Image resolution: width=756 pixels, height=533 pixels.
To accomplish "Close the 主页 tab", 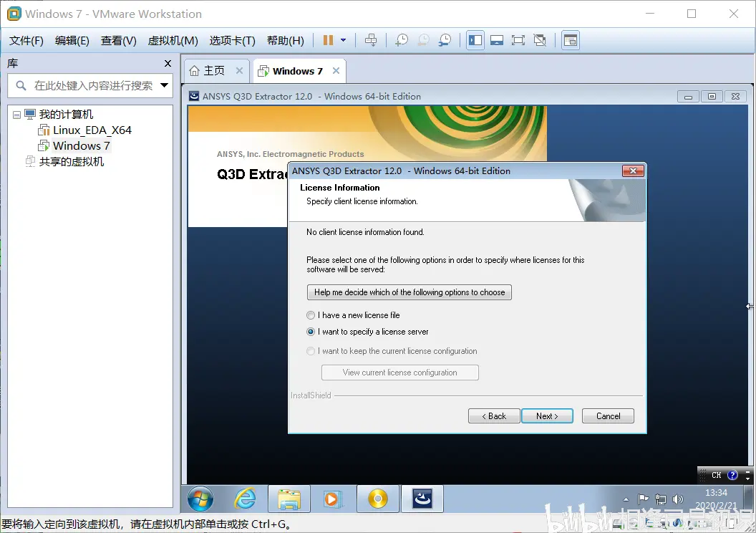I will tap(239, 70).
